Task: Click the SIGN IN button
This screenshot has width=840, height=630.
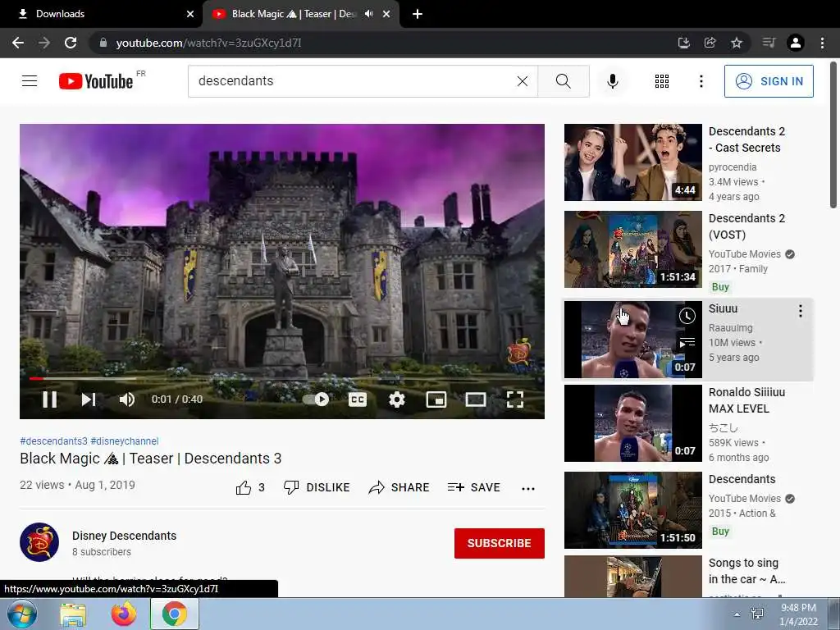Action: (x=769, y=81)
